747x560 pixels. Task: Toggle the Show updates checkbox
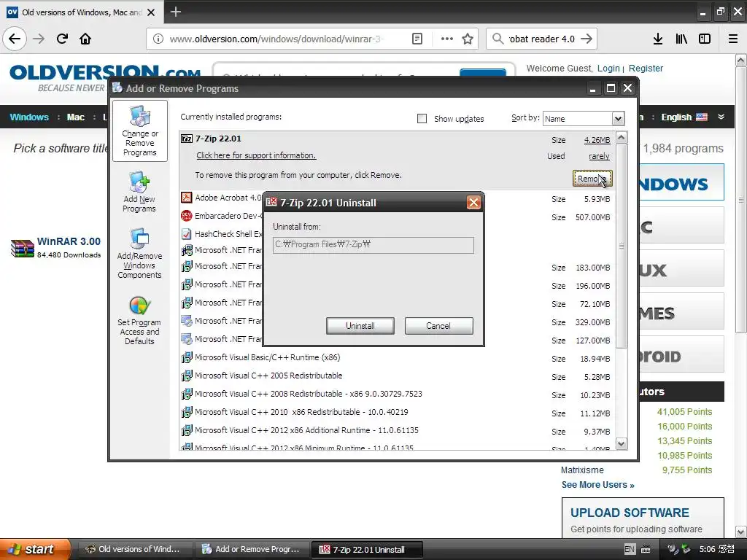point(422,119)
